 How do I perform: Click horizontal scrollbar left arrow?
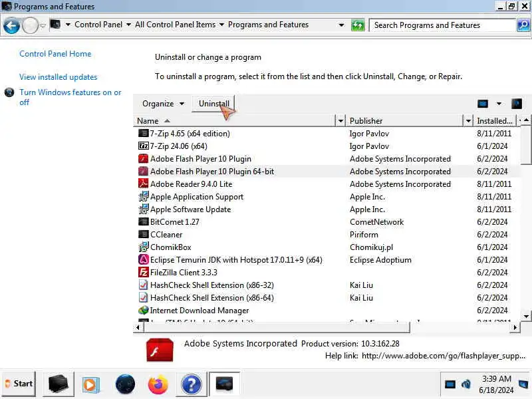138,327
